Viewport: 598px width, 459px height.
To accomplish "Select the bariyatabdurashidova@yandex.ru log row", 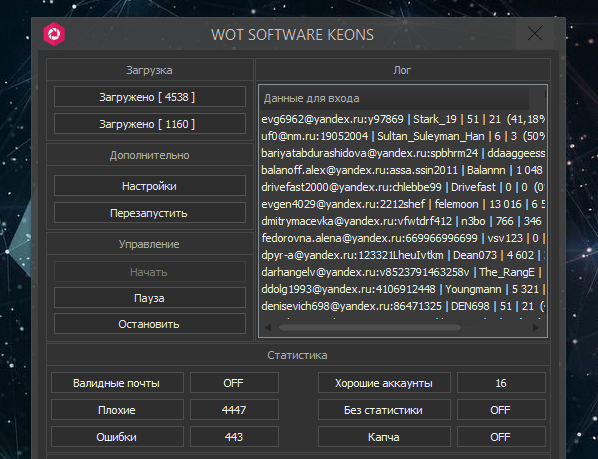I will [403, 153].
